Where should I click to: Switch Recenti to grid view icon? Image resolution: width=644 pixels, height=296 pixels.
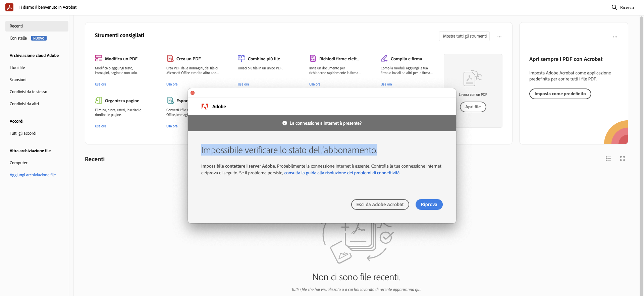(623, 159)
